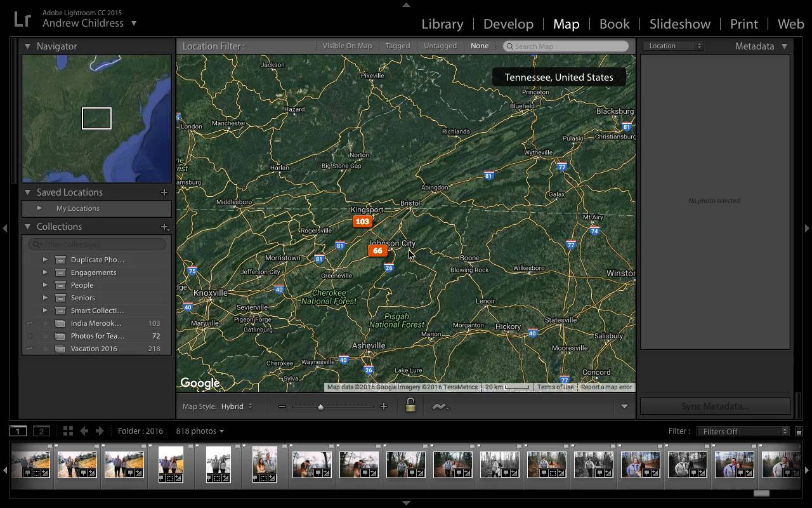812x508 pixels.
Task: Open the GPS tracklog menu icon
Action: [440, 406]
